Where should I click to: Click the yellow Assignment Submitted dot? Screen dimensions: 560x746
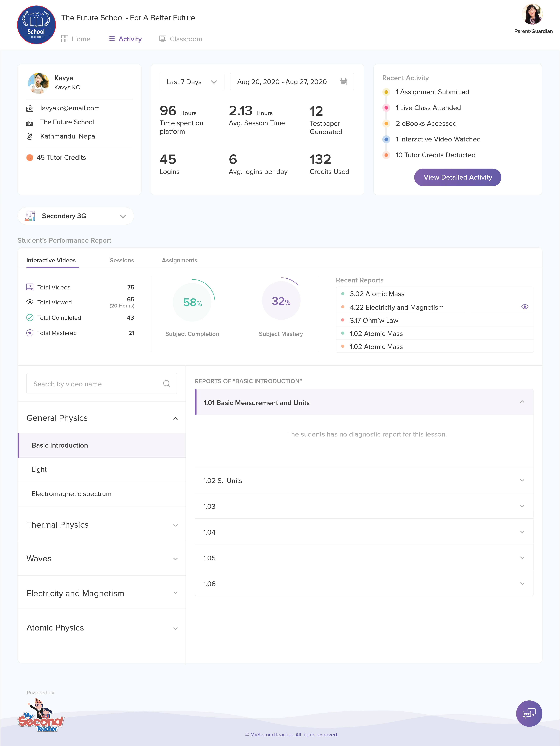click(386, 92)
